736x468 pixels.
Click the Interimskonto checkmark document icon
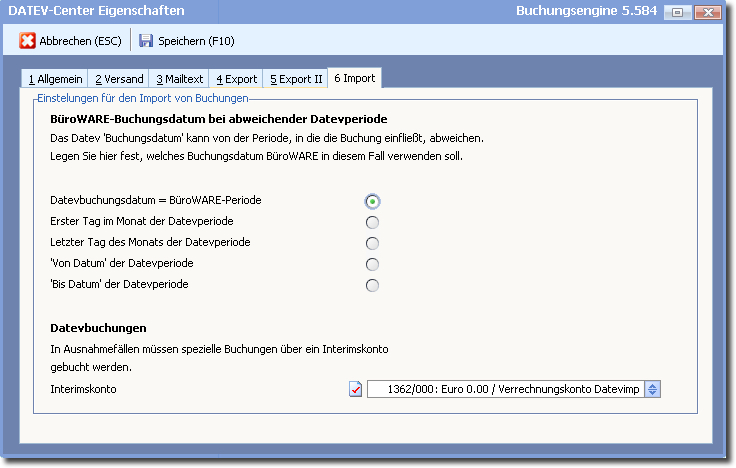[355, 389]
